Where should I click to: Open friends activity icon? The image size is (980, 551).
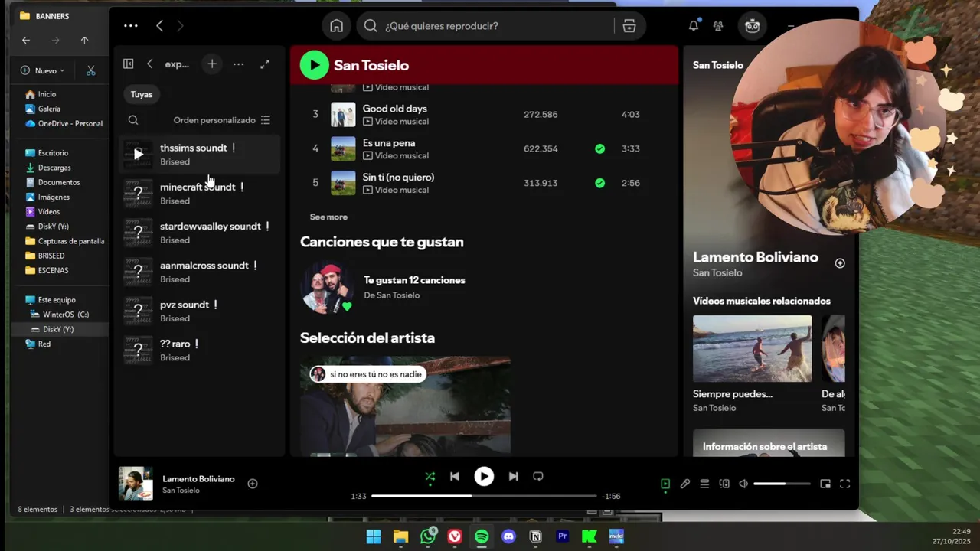coord(718,26)
